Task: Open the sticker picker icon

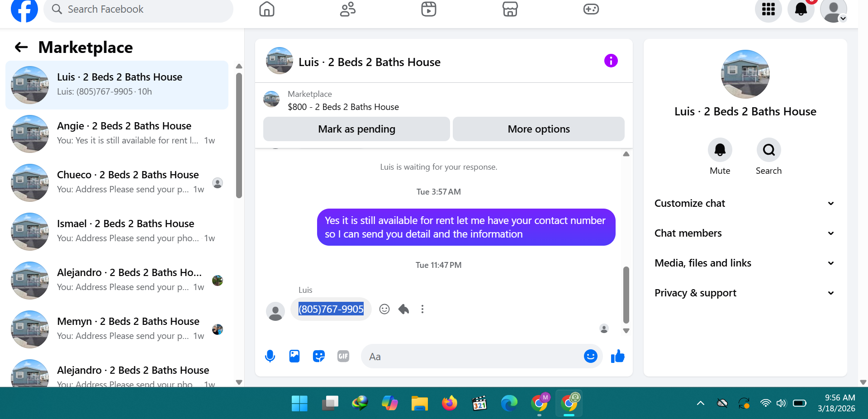Action: [x=319, y=357]
